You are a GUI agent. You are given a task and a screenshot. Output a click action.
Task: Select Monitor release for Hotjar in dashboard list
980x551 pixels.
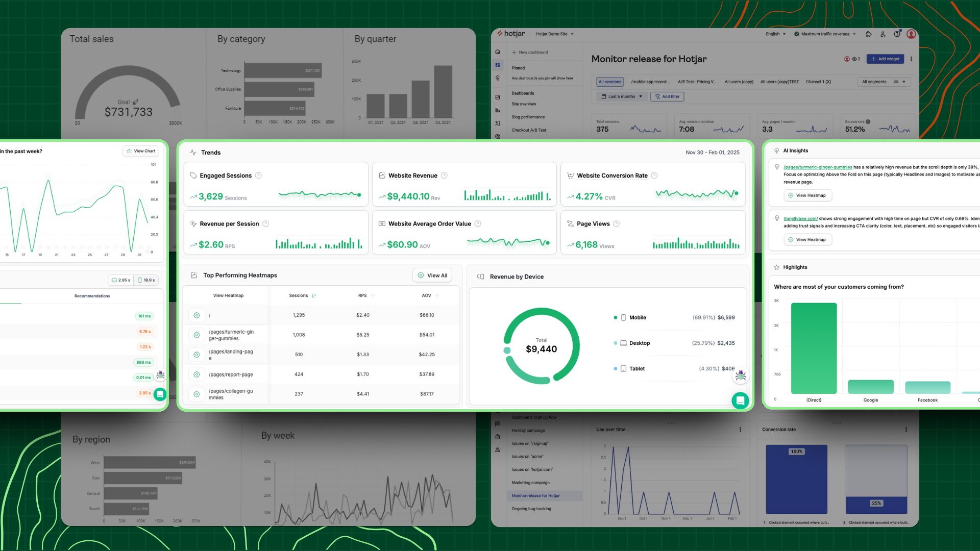pyautogui.click(x=535, y=495)
